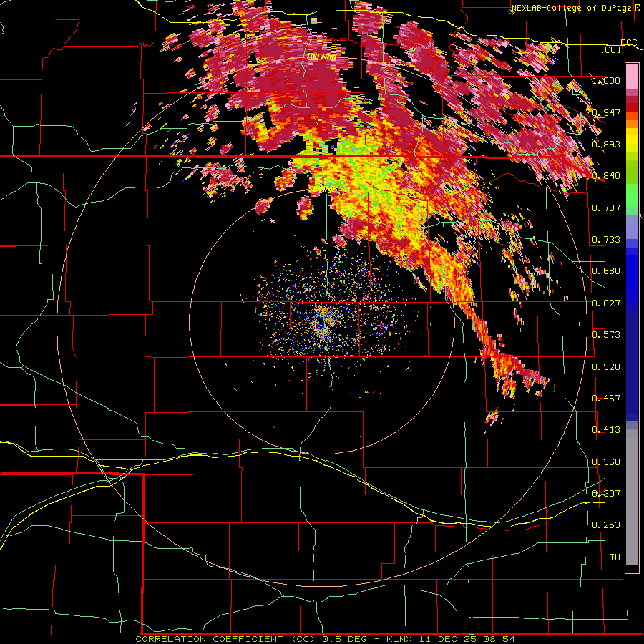Click the 0.360 legend value
644x644 pixels.
pos(606,462)
